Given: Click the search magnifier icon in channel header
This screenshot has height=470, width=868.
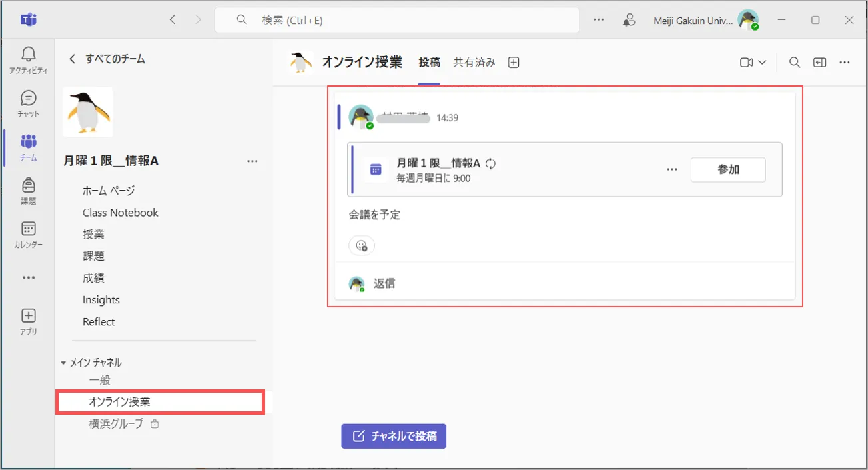Looking at the screenshot, I should click(x=794, y=62).
